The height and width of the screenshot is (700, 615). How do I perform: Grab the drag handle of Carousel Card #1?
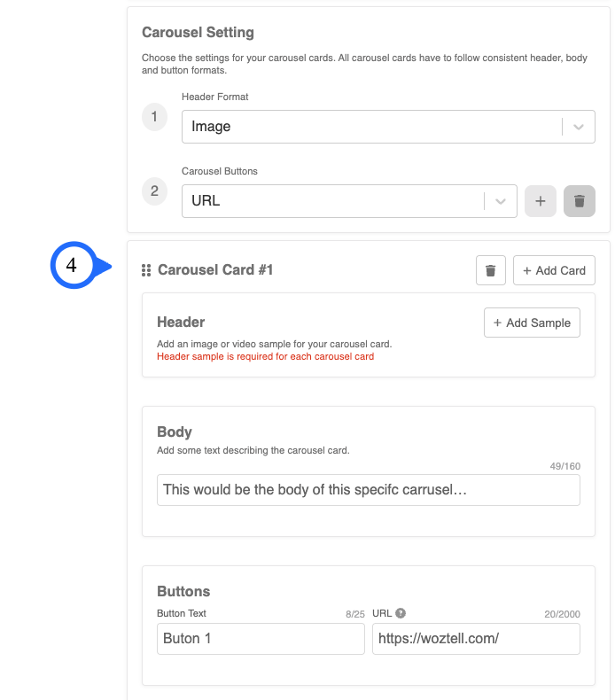[x=146, y=270]
